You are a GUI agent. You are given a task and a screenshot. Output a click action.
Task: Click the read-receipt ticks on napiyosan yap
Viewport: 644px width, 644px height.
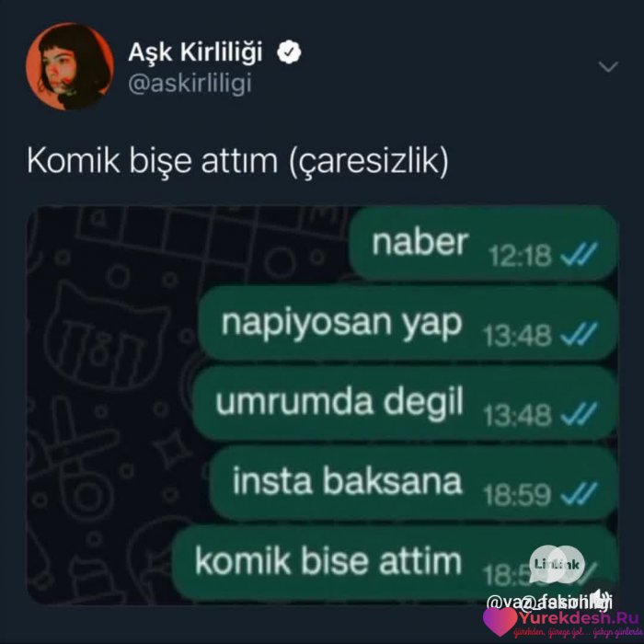click(579, 334)
